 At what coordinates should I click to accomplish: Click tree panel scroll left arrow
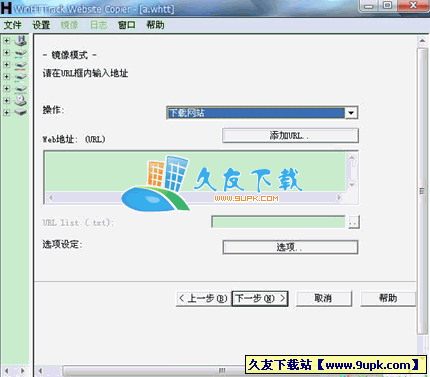[x=7, y=370]
